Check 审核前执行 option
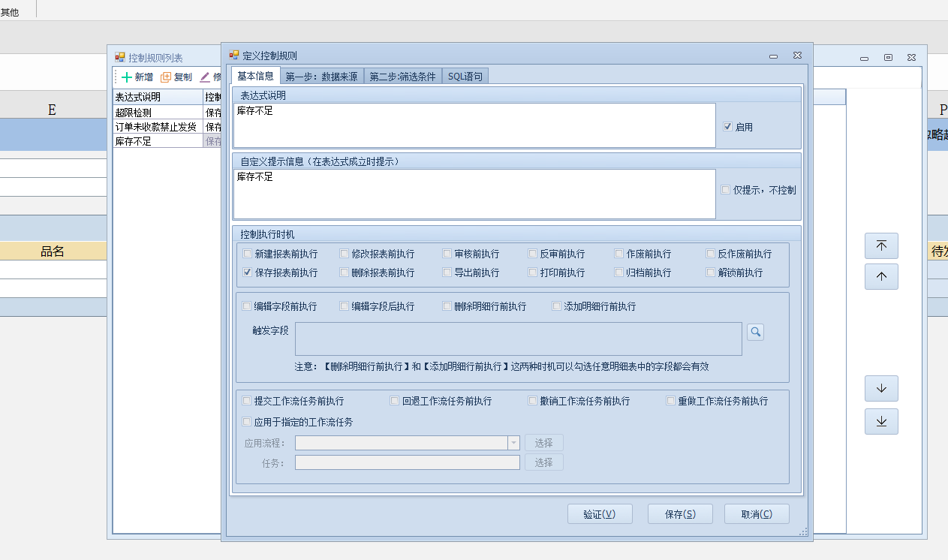Image resolution: width=948 pixels, height=560 pixels. click(447, 254)
